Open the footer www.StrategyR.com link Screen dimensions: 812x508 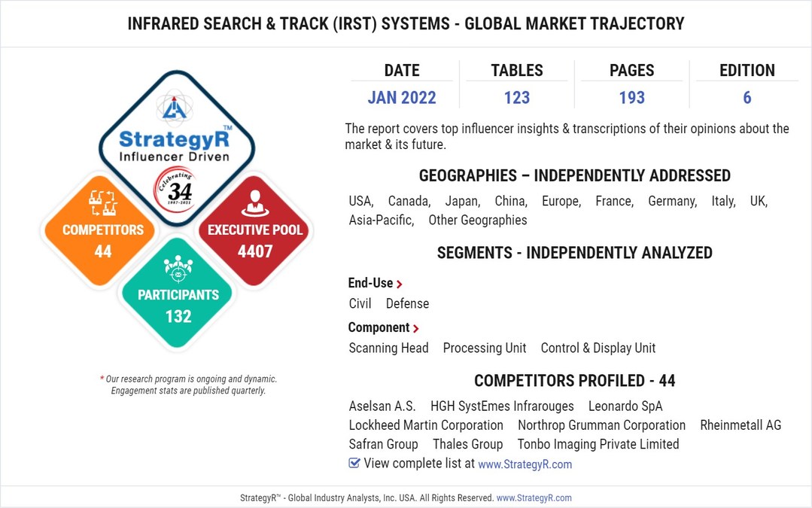pos(534,497)
